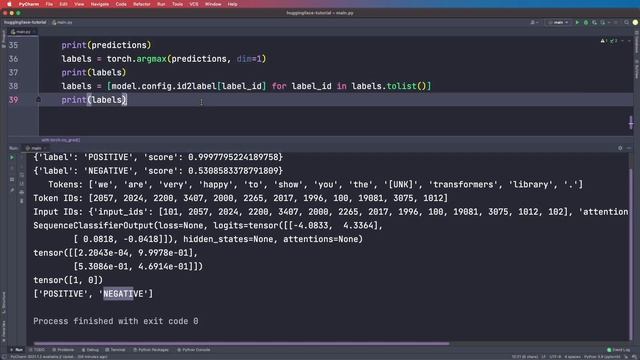This screenshot has height=360, width=640.
Task: Click the print icon in the Run panel
Action: click(22, 192)
